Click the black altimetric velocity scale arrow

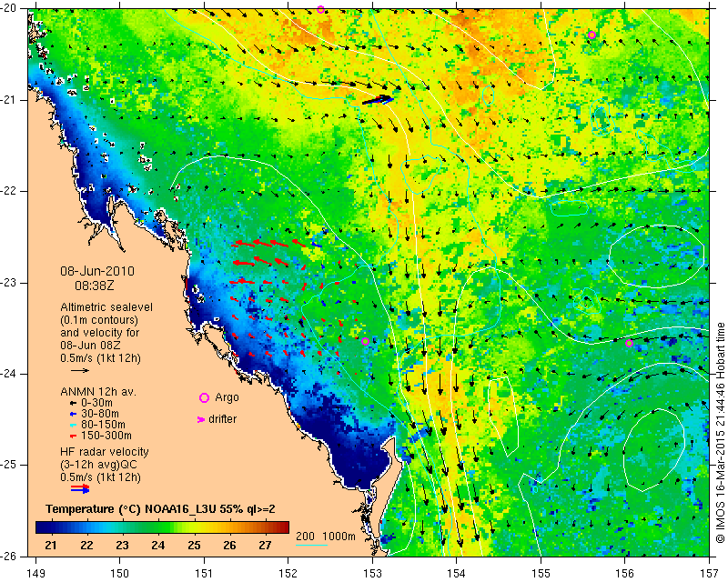point(80,370)
